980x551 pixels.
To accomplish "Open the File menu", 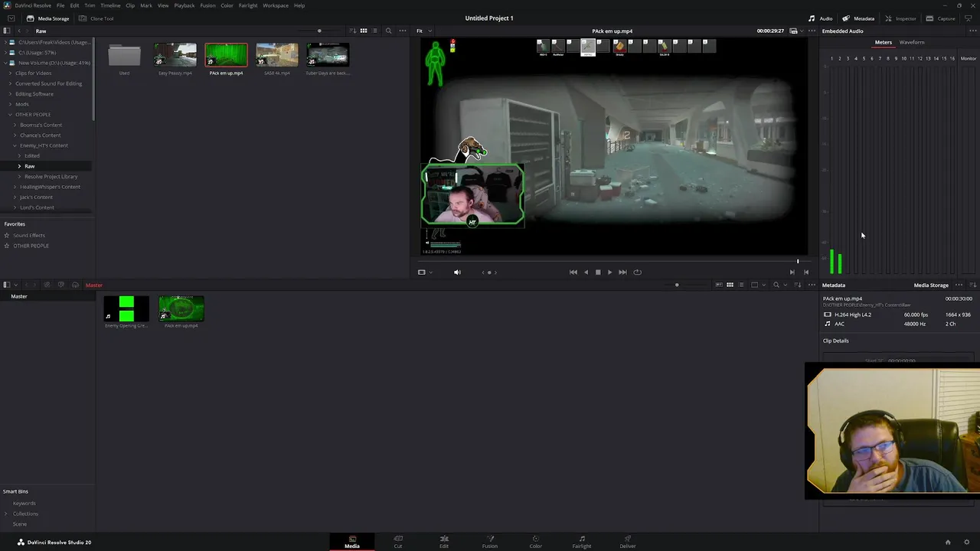I will 60,5.
